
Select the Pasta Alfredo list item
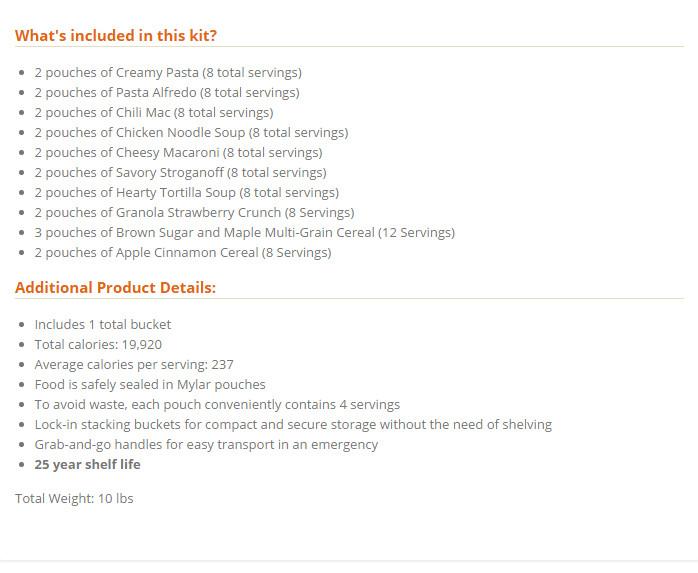[167, 92]
